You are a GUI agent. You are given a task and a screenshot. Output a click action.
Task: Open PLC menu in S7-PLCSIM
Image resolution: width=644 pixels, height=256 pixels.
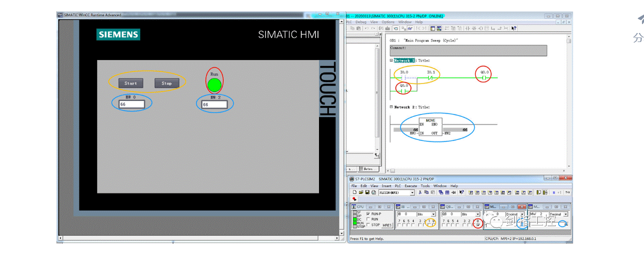point(398,186)
